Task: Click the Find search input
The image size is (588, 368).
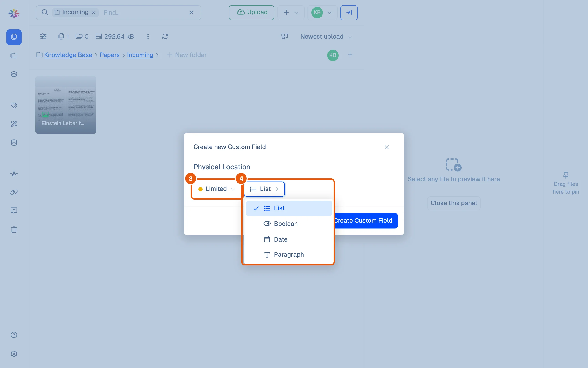Action: pyautogui.click(x=143, y=12)
